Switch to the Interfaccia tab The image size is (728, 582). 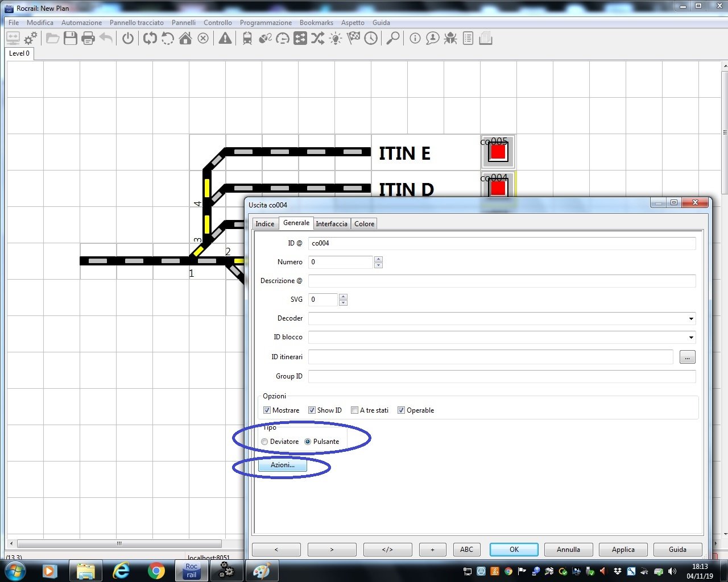pos(332,224)
